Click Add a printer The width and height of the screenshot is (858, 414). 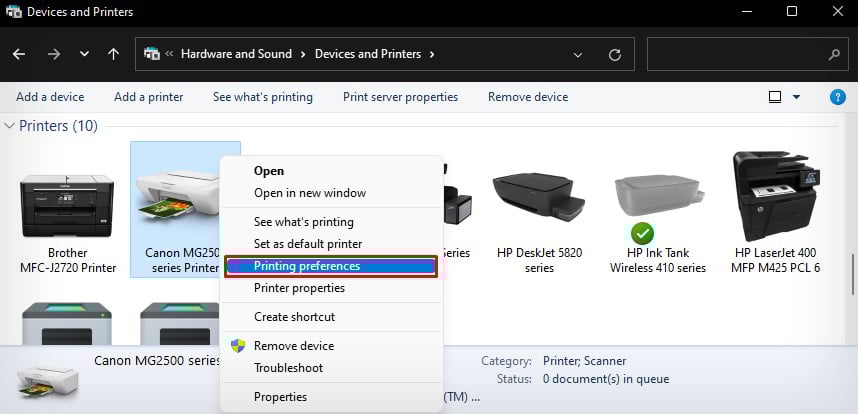[149, 97]
